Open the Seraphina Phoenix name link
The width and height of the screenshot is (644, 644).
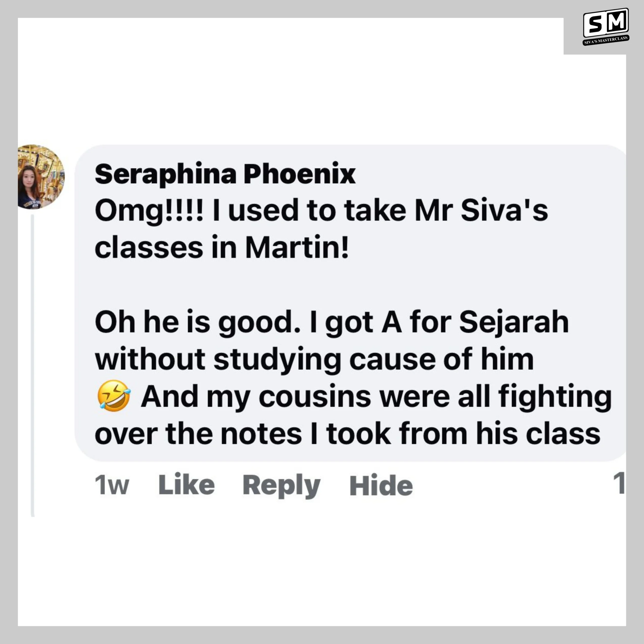(225, 174)
